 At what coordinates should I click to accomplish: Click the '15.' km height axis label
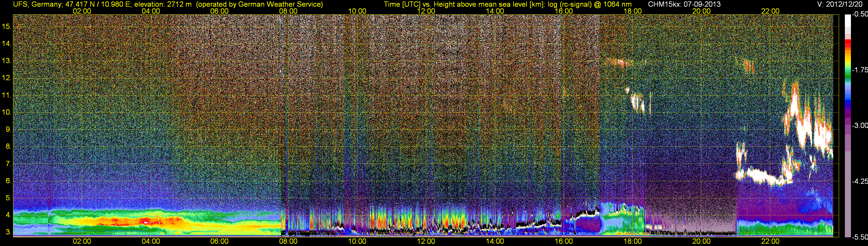tap(7, 26)
